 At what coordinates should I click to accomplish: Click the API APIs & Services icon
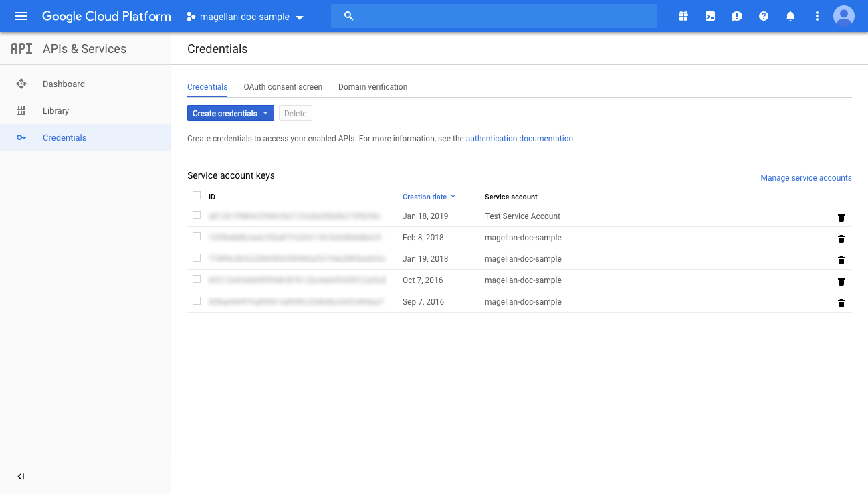point(21,48)
